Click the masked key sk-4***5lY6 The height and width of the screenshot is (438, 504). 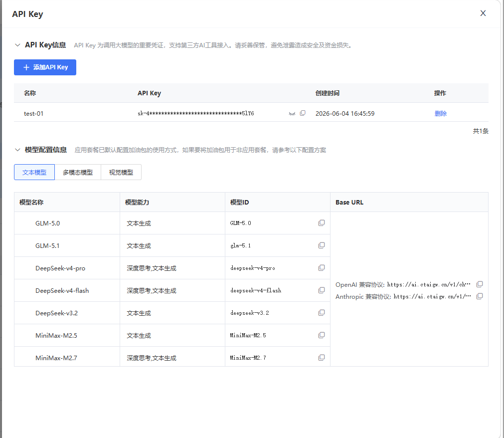[x=196, y=114]
